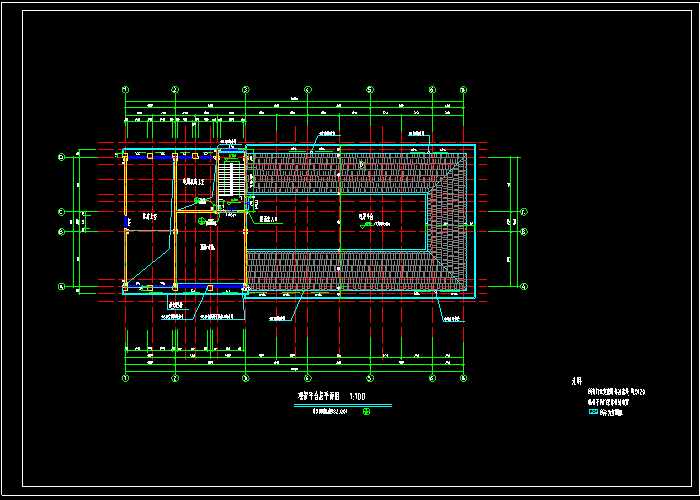Select grid axis bubble C on left side
This screenshot has width=700, height=500.
61,211
